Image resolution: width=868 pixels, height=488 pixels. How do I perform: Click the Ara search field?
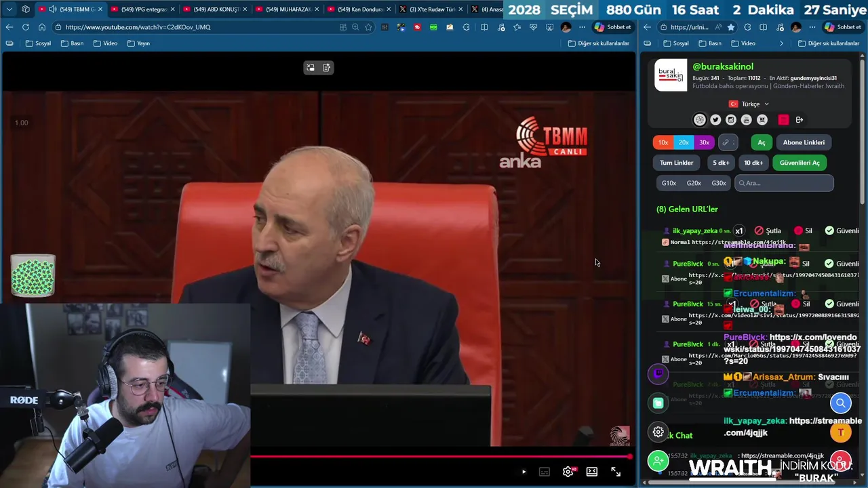coord(784,183)
